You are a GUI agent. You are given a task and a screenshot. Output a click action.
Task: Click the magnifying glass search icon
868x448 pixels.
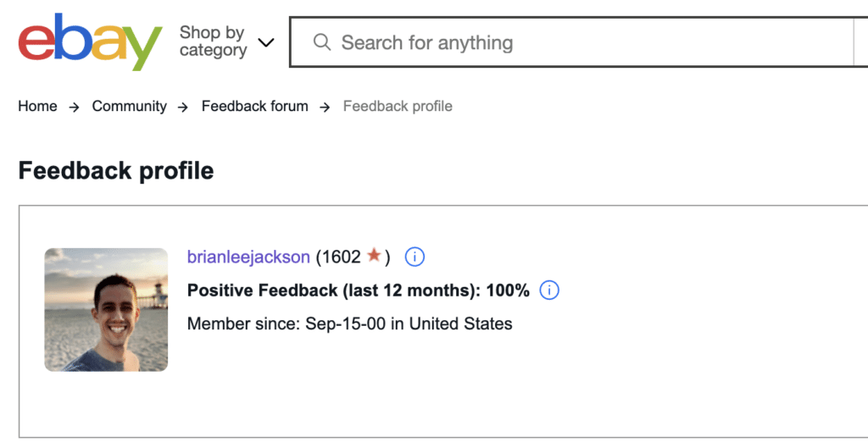tap(322, 42)
